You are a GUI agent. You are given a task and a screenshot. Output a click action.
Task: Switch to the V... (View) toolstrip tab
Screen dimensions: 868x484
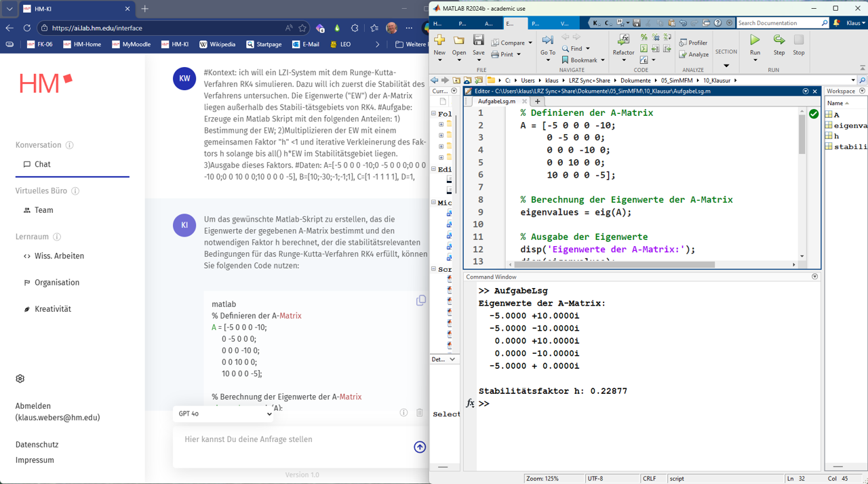(563, 23)
